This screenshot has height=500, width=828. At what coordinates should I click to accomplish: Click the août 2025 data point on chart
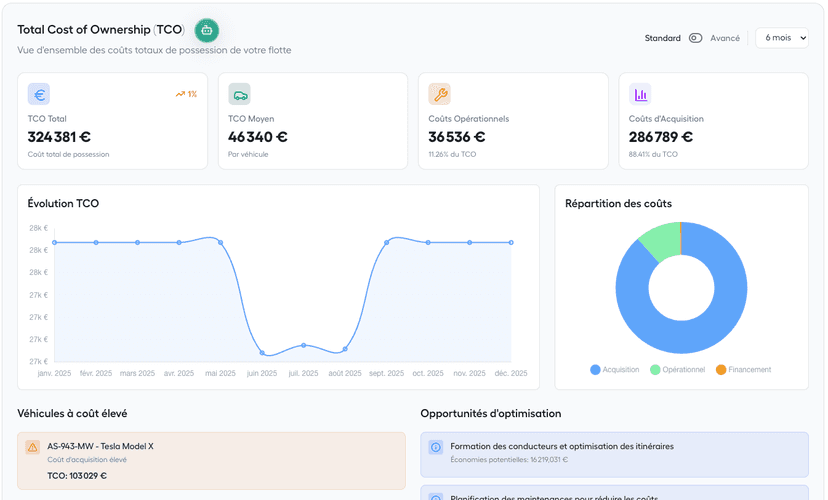point(345,349)
